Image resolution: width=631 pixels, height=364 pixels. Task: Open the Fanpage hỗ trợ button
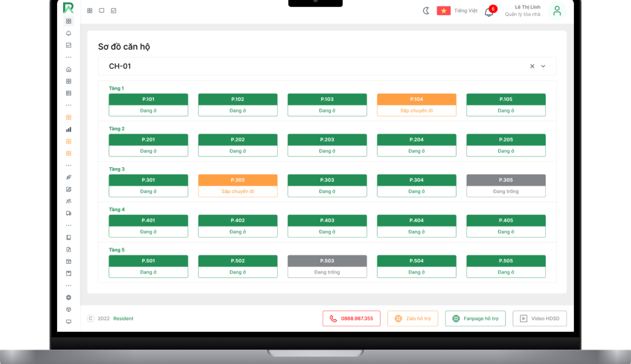pos(475,319)
